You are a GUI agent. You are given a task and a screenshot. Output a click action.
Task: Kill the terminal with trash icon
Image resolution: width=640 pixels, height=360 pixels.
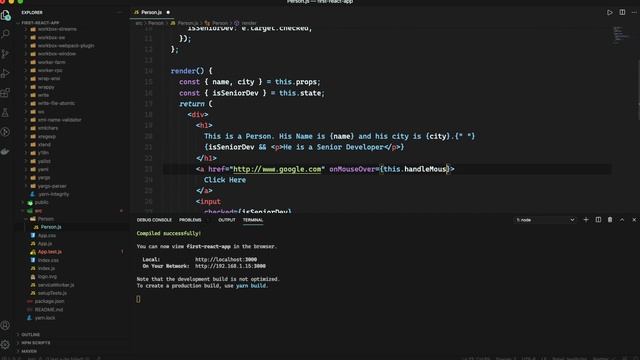pyautogui.click(x=610, y=220)
